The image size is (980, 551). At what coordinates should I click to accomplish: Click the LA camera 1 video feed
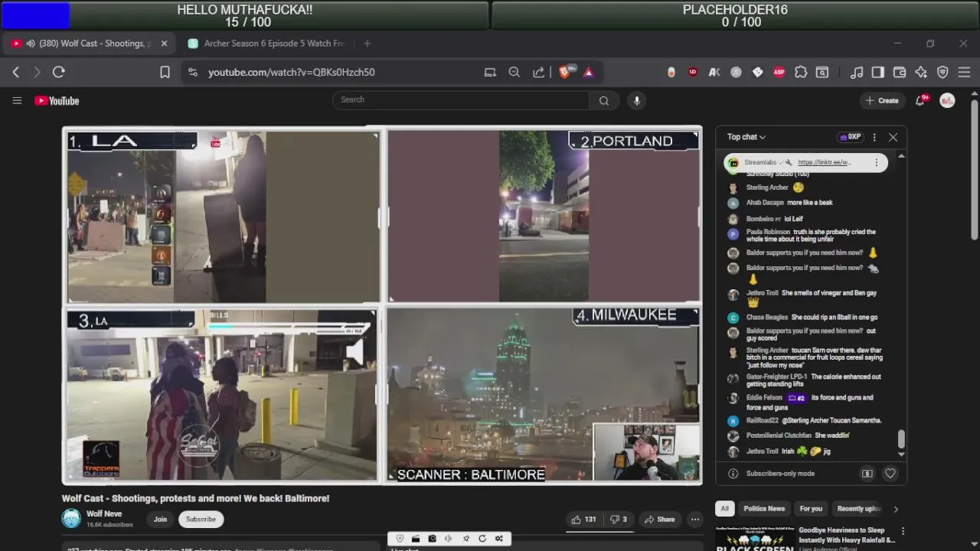[222, 217]
